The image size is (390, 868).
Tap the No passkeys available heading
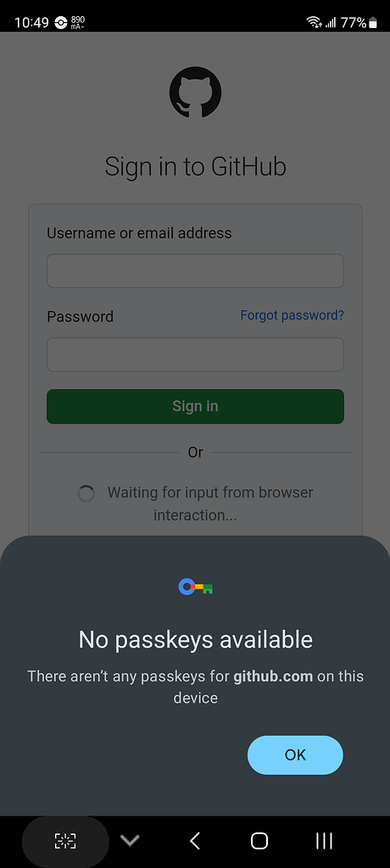[x=196, y=640]
